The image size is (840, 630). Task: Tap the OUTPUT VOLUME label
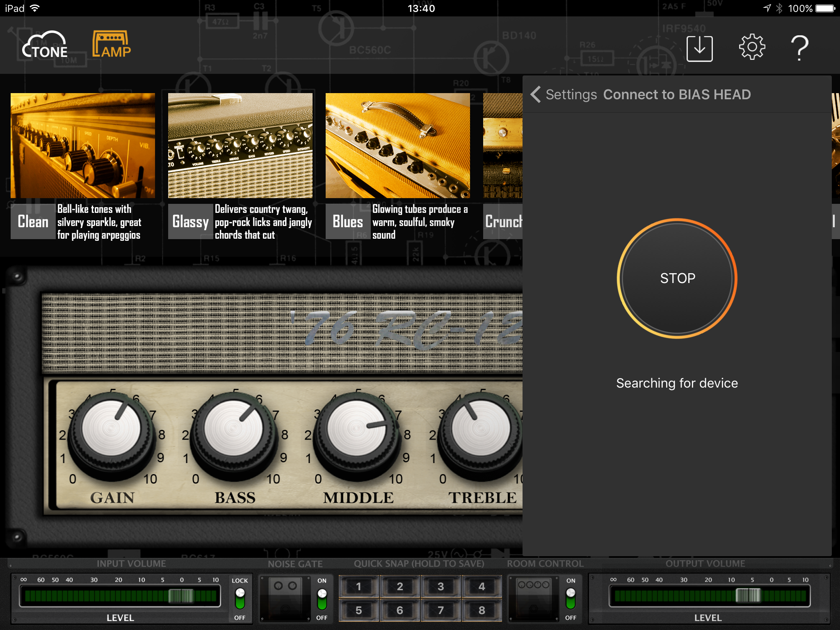[x=705, y=564]
